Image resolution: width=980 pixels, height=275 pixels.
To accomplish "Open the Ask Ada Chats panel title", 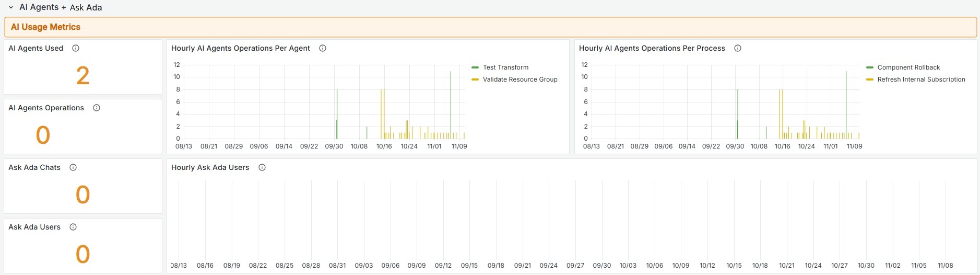I will click(x=34, y=167).
